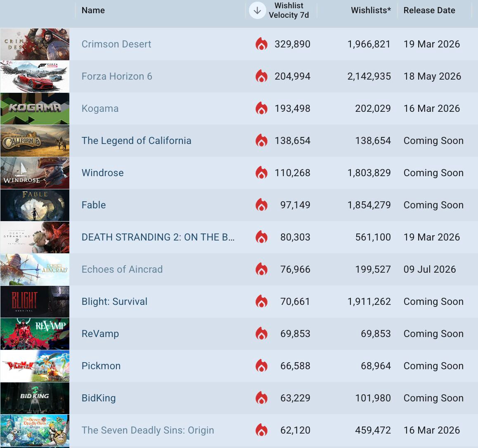
Task: Open the Kogama game link
Action: coord(100,108)
